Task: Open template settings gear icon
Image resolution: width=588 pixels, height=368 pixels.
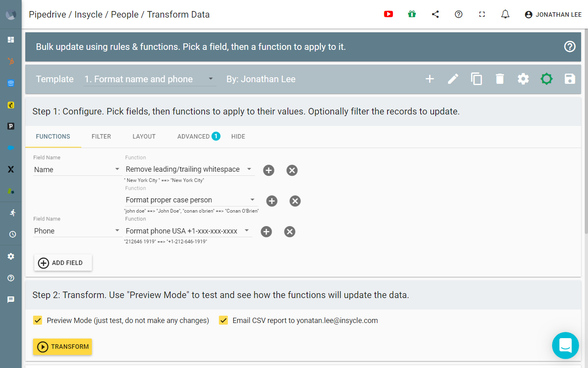Action: 523,79
